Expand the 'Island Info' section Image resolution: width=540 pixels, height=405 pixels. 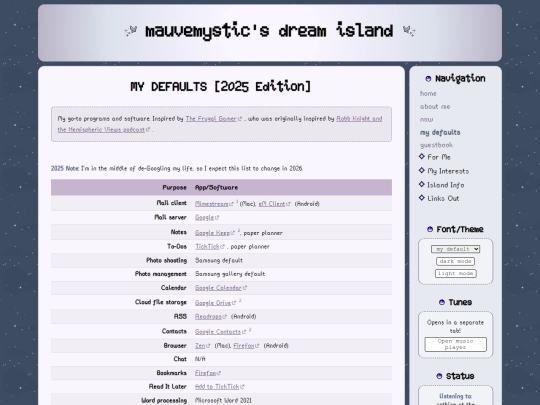click(x=446, y=185)
